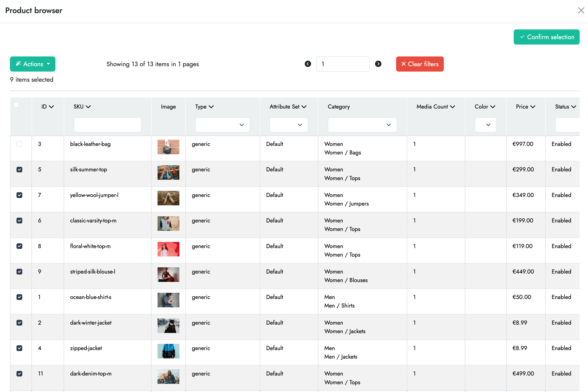Click the checkmark icon on Confirm selection
This screenshot has height=392, width=588.
[x=522, y=37]
